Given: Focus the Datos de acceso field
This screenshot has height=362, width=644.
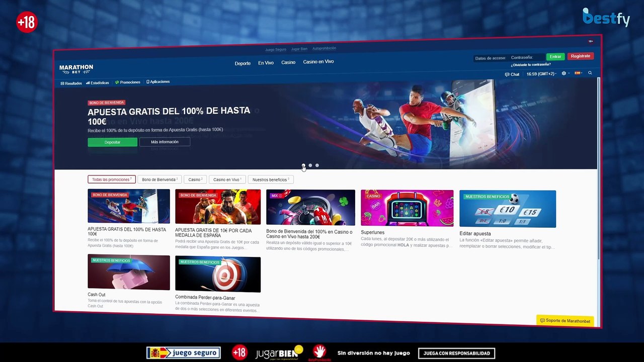Looking at the screenshot, I should pyautogui.click(x=491, y=58).
